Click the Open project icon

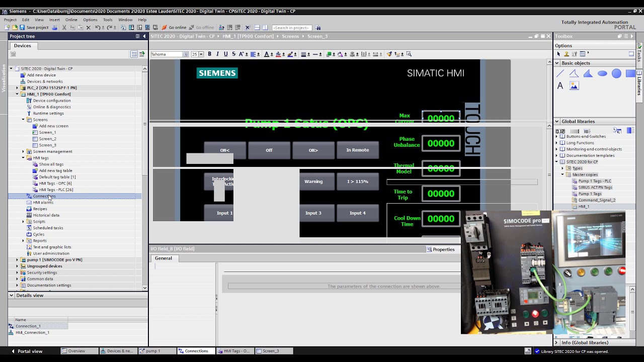tap(15, 28)
